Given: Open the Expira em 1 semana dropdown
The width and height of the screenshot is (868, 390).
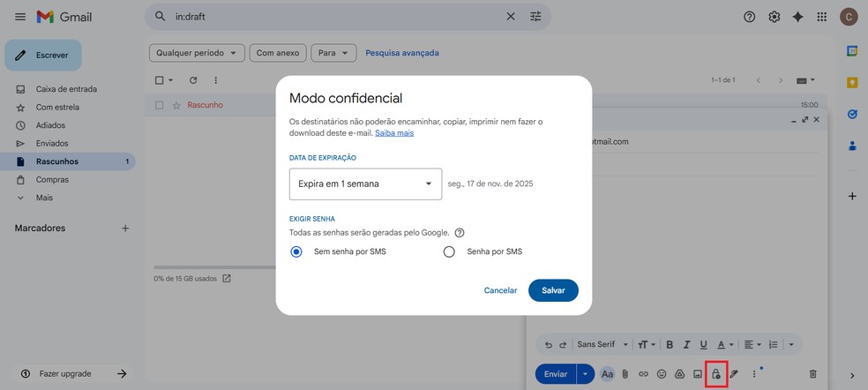Looking at the screenshot, I should point(365,184).
